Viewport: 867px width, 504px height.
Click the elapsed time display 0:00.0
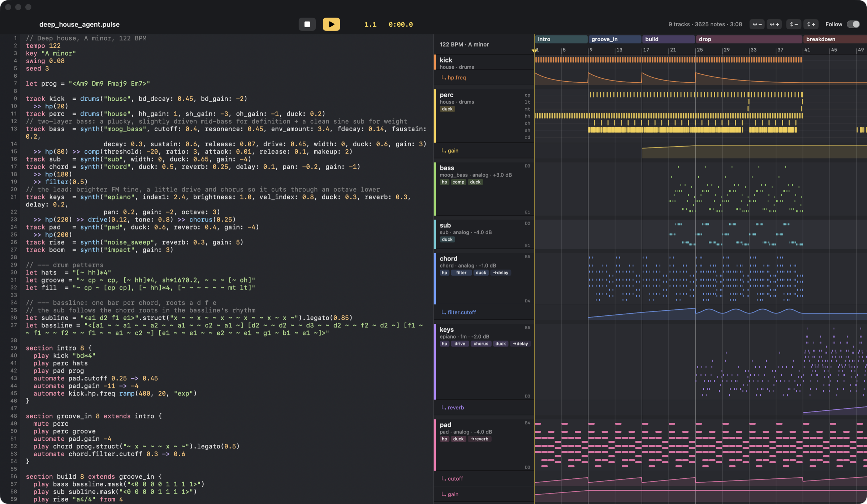[x=401, y=24]
